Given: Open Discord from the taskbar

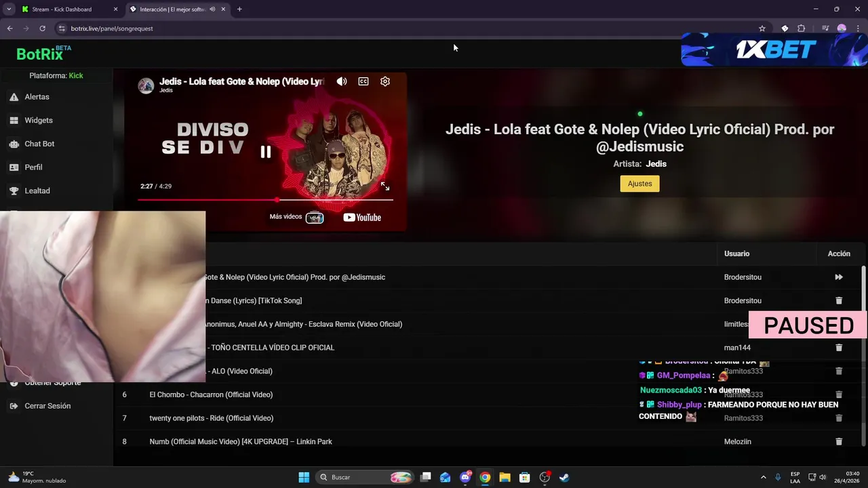Looking at the screenshot, I should pyautogui.click(x=465, y=477).
